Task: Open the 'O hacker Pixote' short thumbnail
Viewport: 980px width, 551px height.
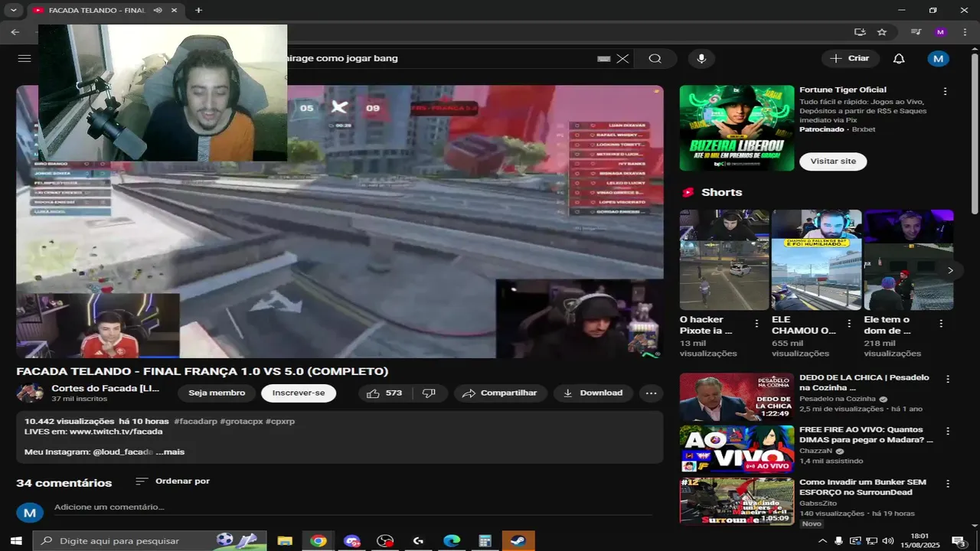Action: click(x=724, y=260)
